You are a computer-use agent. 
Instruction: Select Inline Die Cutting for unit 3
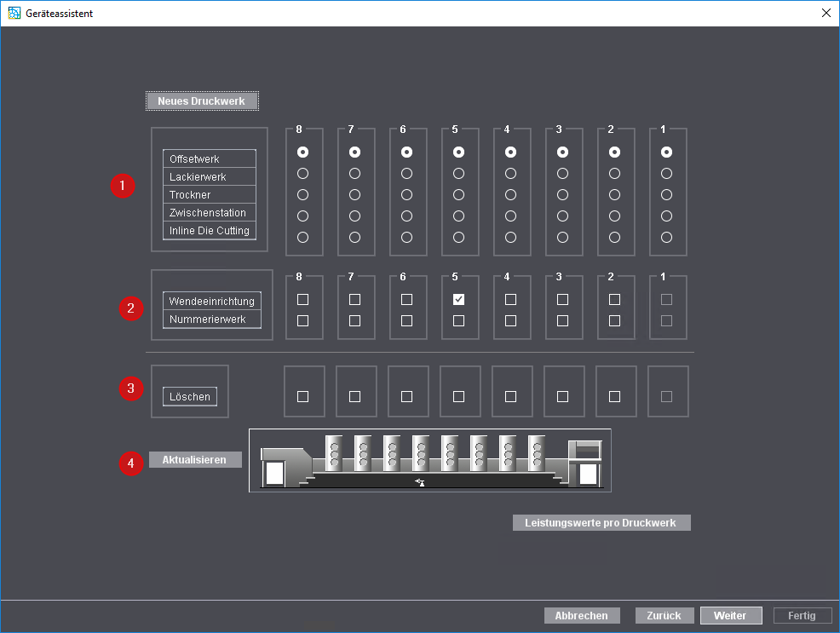[562, 237]
